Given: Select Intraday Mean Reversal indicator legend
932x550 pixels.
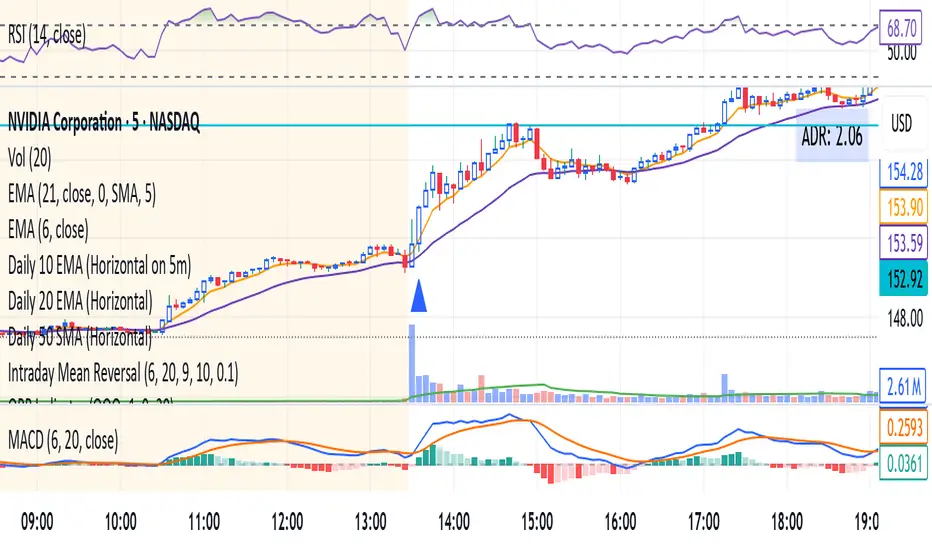Looking at the screenshot, I should (x=123, y=373).
